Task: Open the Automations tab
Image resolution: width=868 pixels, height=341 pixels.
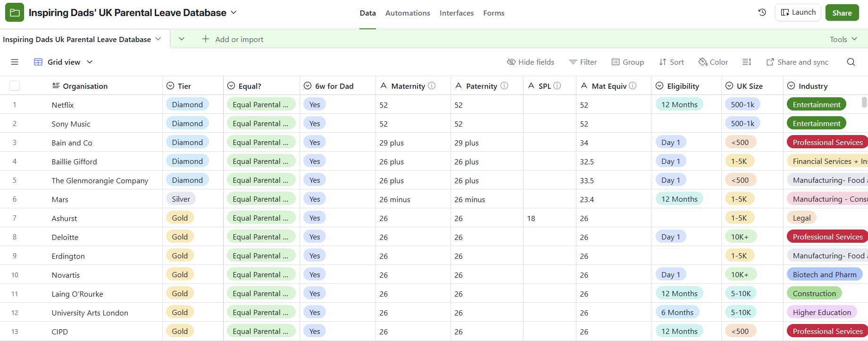Action: tap(408, 13)
